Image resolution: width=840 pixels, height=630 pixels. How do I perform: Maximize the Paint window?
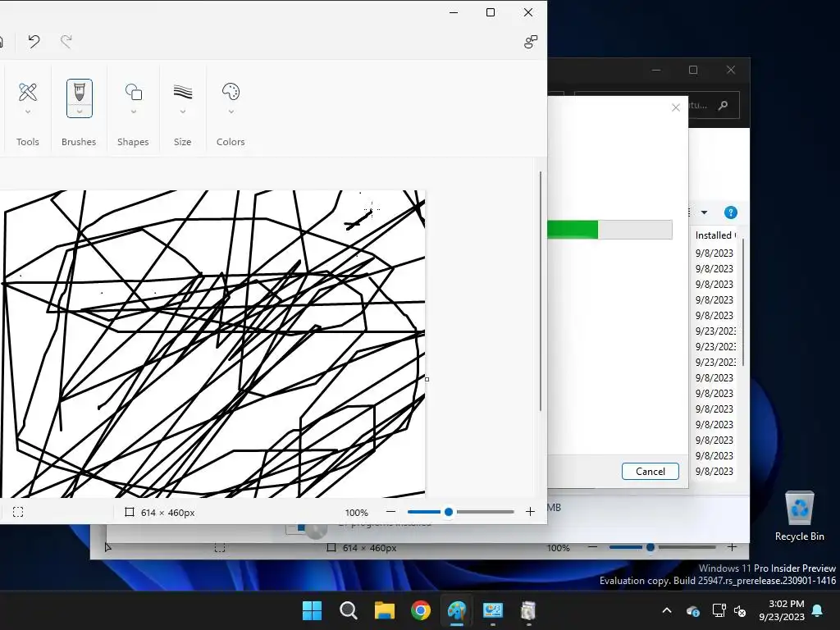[x=491, y=12]
